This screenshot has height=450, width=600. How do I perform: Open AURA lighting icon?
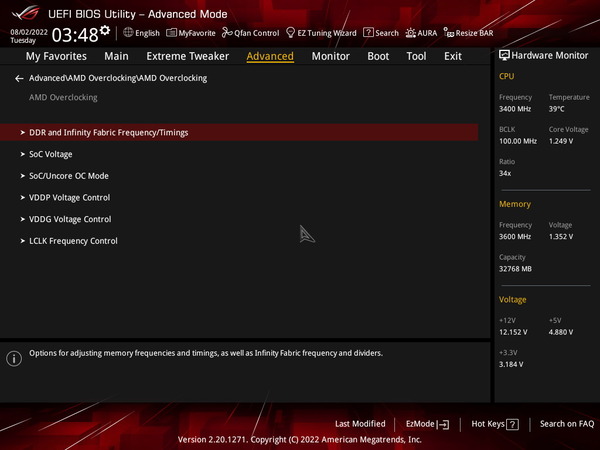[411, 33]
